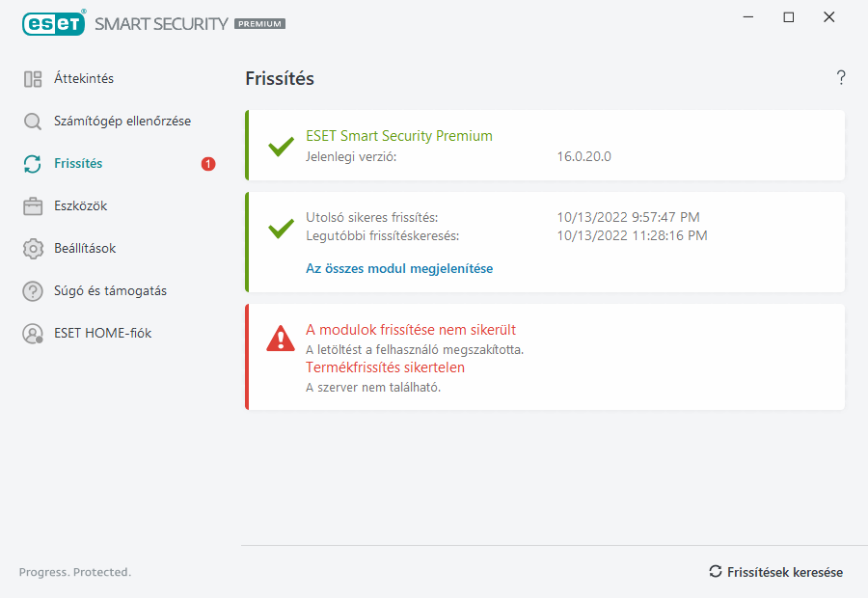This screenshot has height=598, width=868.
Task: Open Beállítások settings page
Action: [x=85, y=249]
